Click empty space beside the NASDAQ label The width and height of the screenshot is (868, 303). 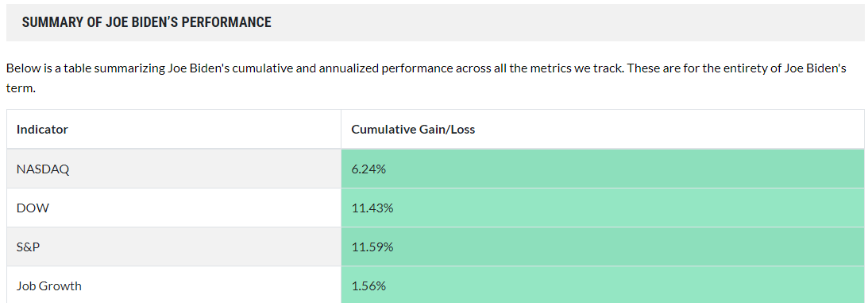click(205, 169)
